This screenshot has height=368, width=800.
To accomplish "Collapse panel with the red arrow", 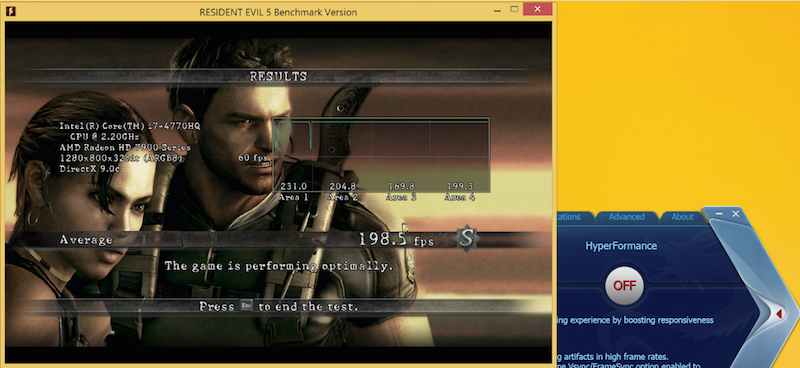I will (779, 313).
